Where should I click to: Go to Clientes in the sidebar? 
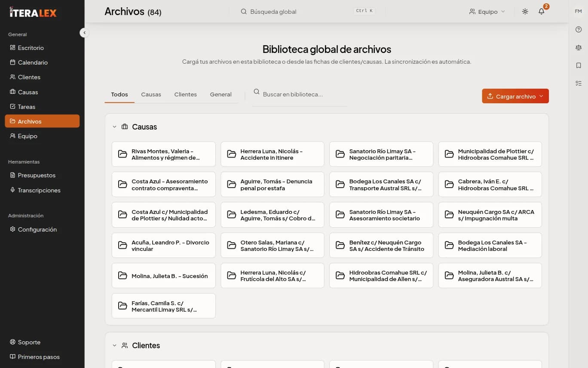point(42,77)
